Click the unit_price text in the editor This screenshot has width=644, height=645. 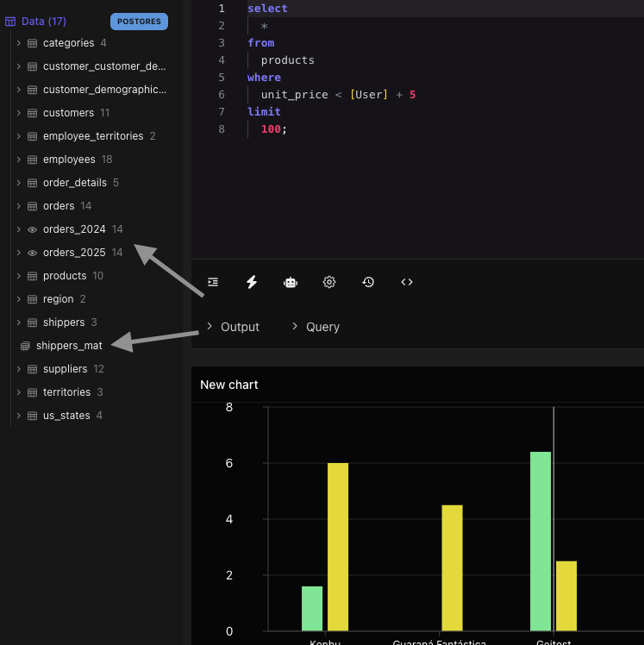click(x=295, y=95)
